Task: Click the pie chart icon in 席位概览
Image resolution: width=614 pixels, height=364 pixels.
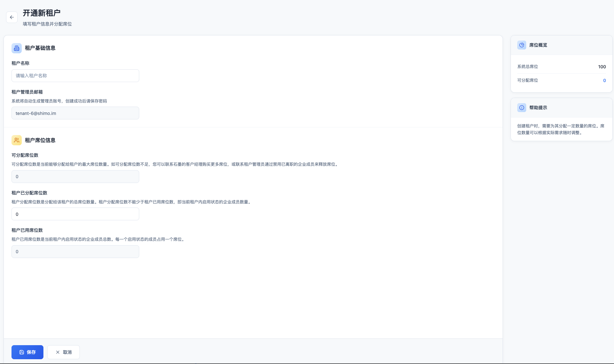Action: (x=522, y=45)
